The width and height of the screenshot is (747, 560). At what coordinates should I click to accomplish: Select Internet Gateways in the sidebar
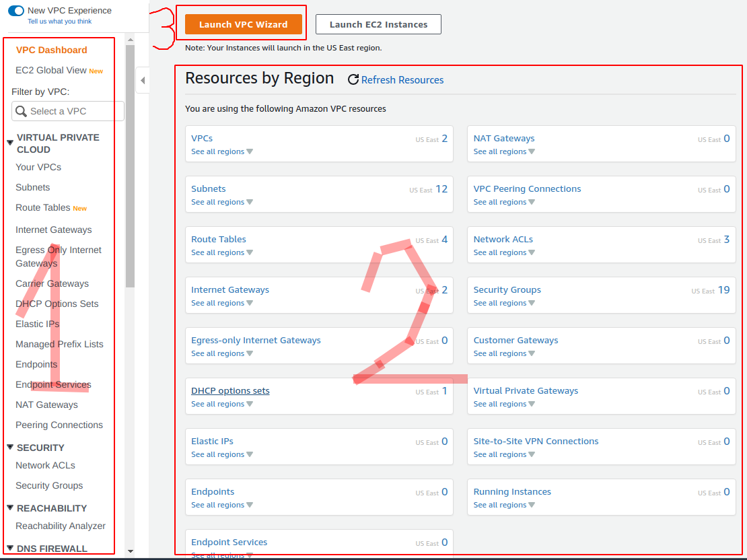tap(53, 230)
